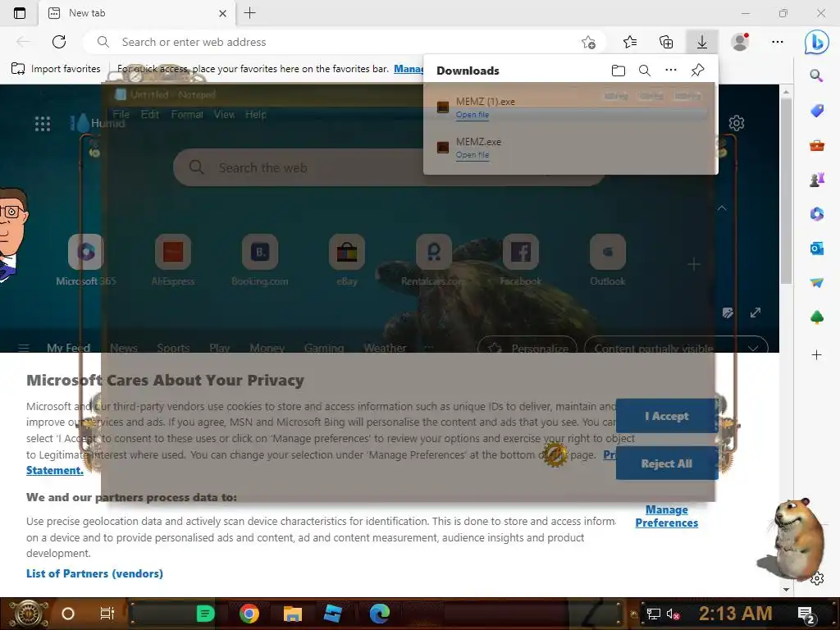Open the eBay quick link tile
Image resolution: width=840 pixels, height=630 pixels.
pyautogui.click(x=347, y=260)
